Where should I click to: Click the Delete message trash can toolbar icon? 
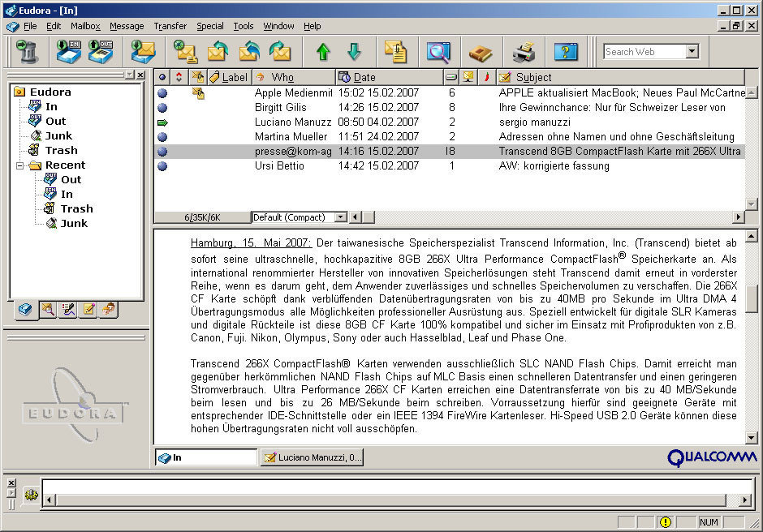[27, 52]
